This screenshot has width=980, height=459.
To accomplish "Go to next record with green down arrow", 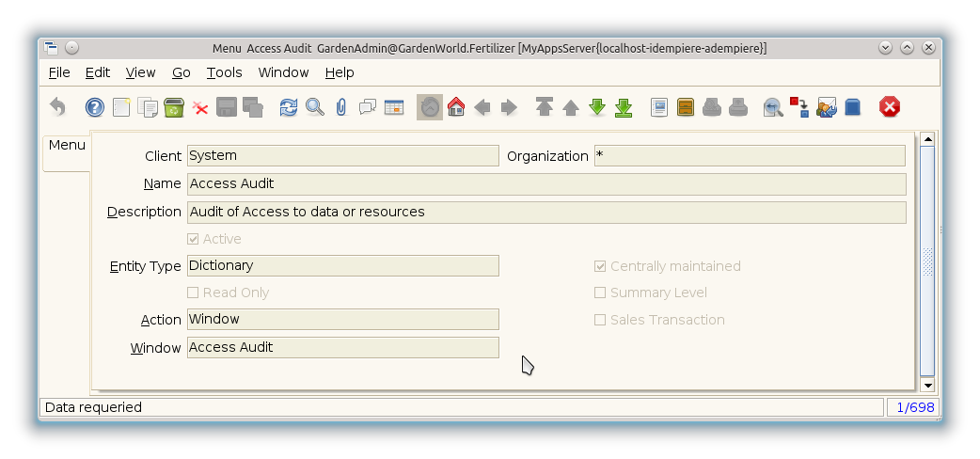I will (597, 107).
